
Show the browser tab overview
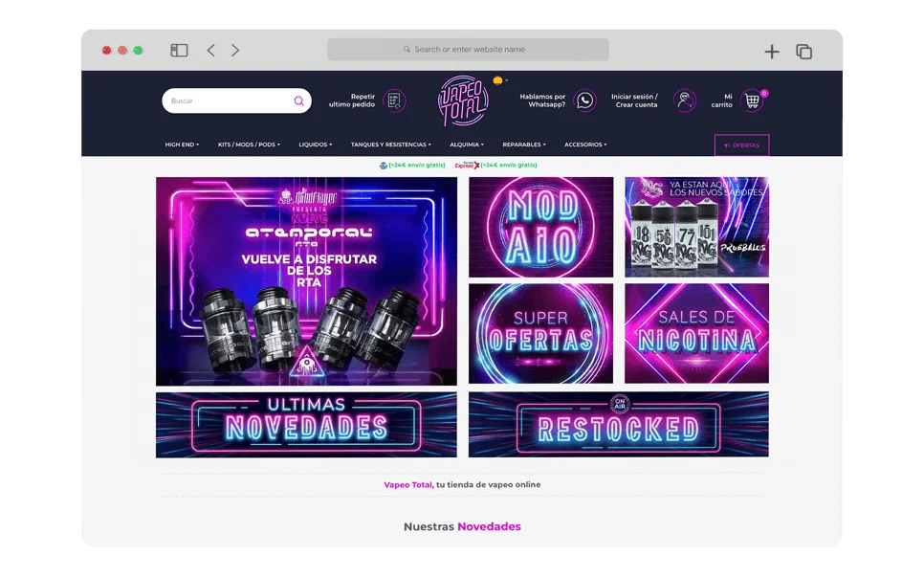point(803,52)
